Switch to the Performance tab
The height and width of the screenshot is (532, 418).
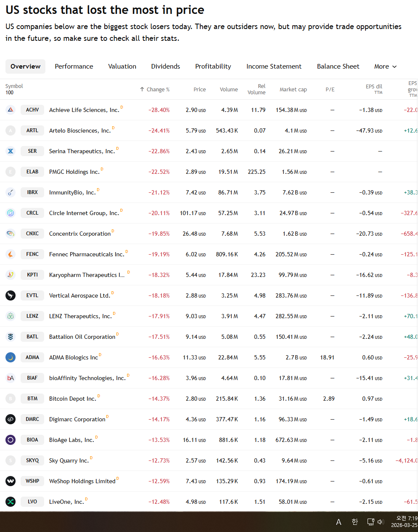pyautogui.click(x=74, y=66)
